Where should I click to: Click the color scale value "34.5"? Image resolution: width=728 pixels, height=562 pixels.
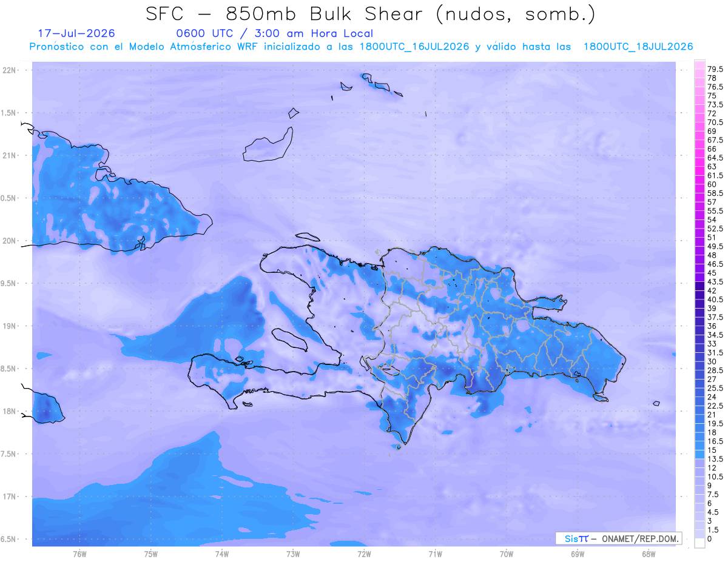(715, 335)
